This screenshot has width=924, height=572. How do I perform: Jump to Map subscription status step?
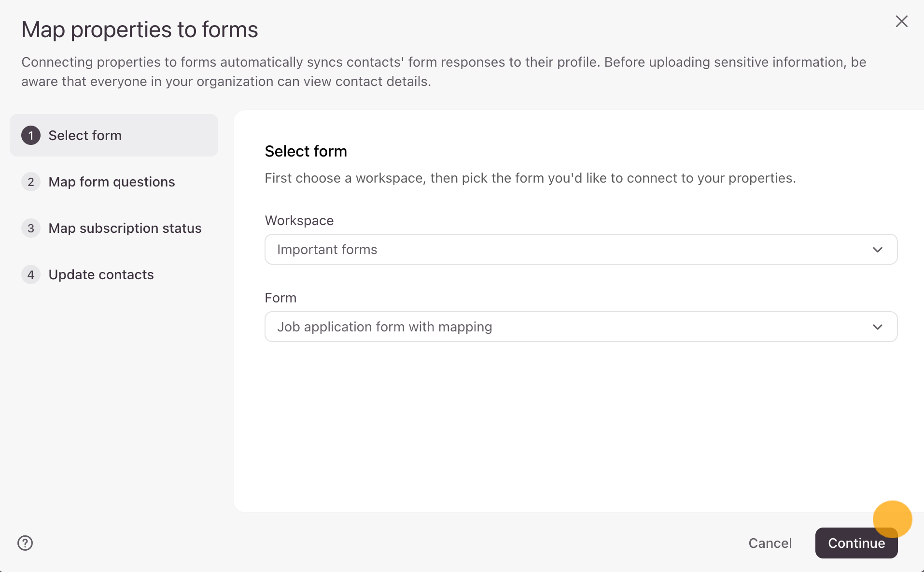(x=125, y=229)
